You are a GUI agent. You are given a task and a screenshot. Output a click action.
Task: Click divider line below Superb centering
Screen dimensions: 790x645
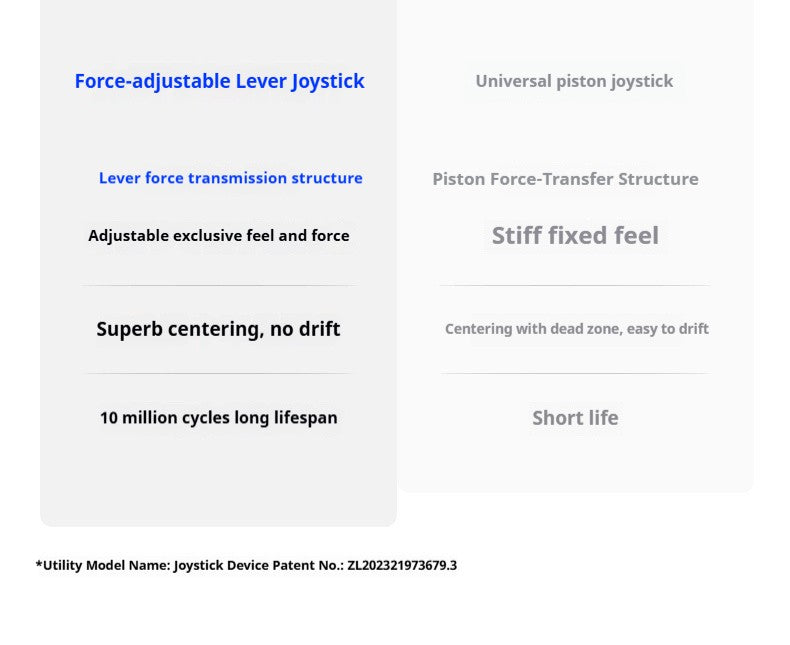coord(219,373)
